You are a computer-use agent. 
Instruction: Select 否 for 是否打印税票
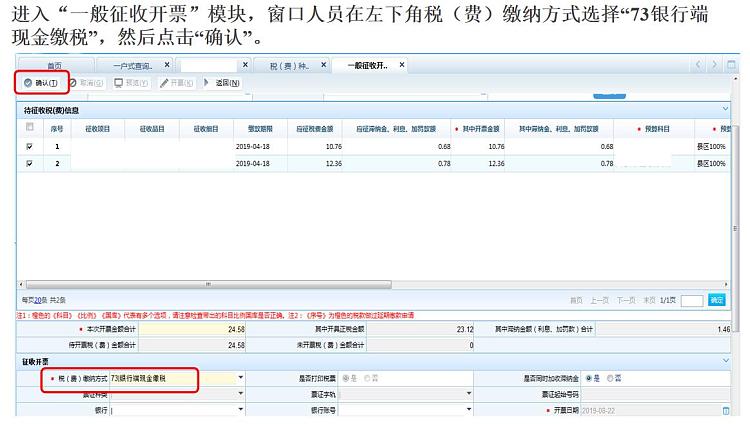367,378
